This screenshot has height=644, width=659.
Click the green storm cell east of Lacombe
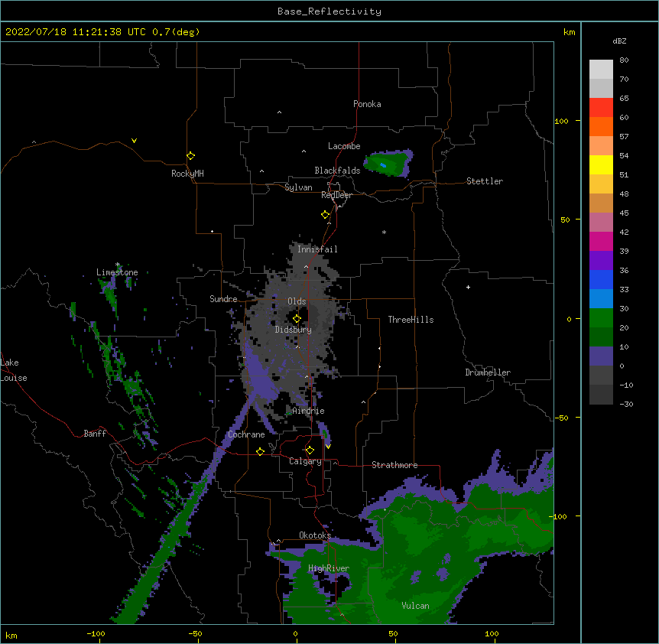coord(388,164)
